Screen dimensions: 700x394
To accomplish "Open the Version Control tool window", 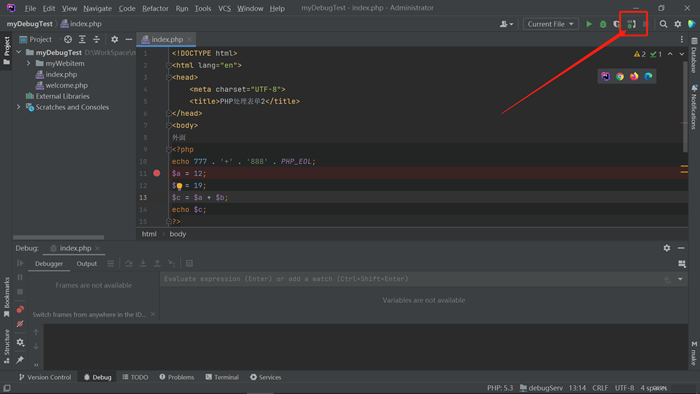I will pos(45,377).
